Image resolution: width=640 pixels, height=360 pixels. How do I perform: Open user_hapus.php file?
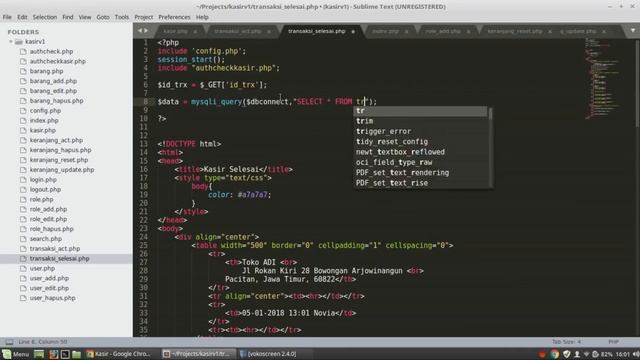(x=52, y=298)
